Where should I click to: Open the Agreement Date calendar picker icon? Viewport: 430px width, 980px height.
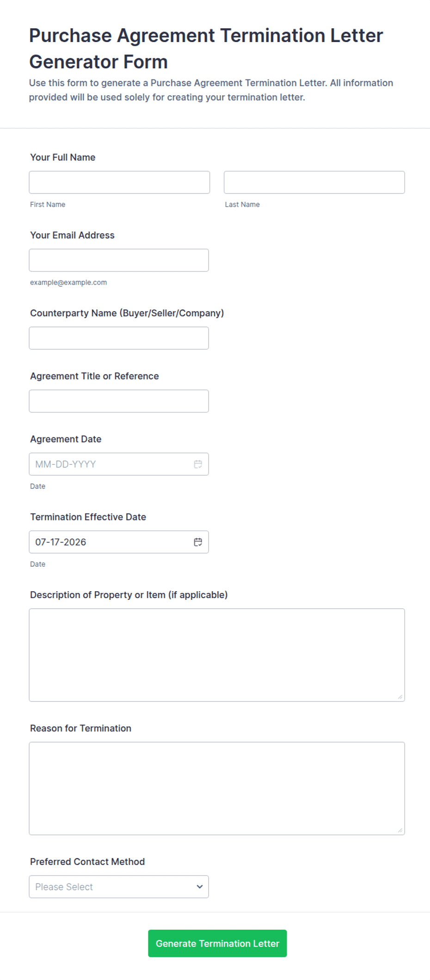198,464
